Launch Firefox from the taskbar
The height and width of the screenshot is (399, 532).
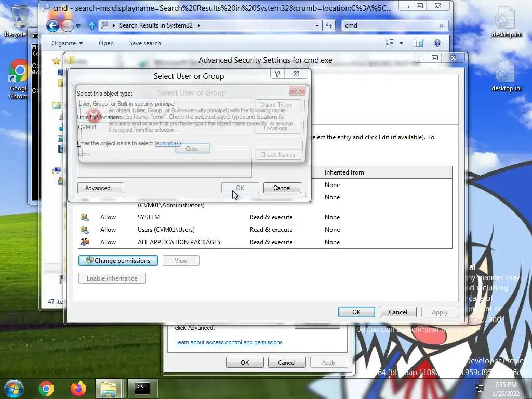pos(78,389)
